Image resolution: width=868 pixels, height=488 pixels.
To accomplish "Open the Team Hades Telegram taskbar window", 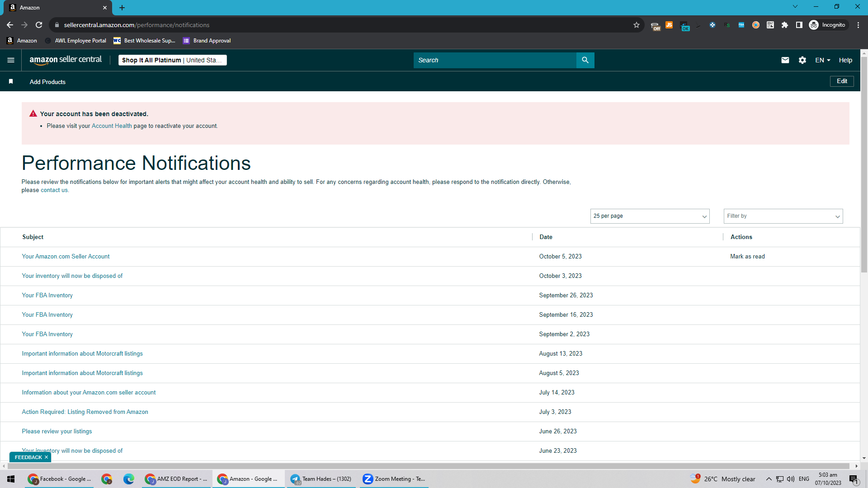I will [x=321, y=479].
